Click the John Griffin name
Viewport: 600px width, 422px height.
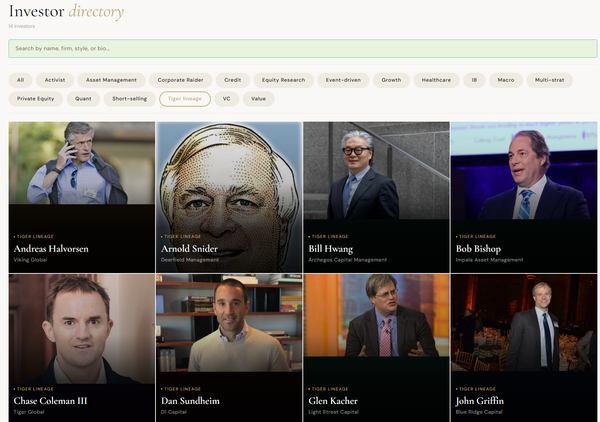[479, 401]
